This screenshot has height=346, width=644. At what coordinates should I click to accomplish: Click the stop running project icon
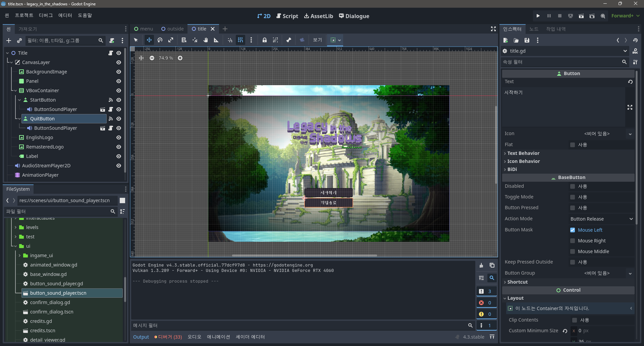pyautogui.click(x=560, y=16)
